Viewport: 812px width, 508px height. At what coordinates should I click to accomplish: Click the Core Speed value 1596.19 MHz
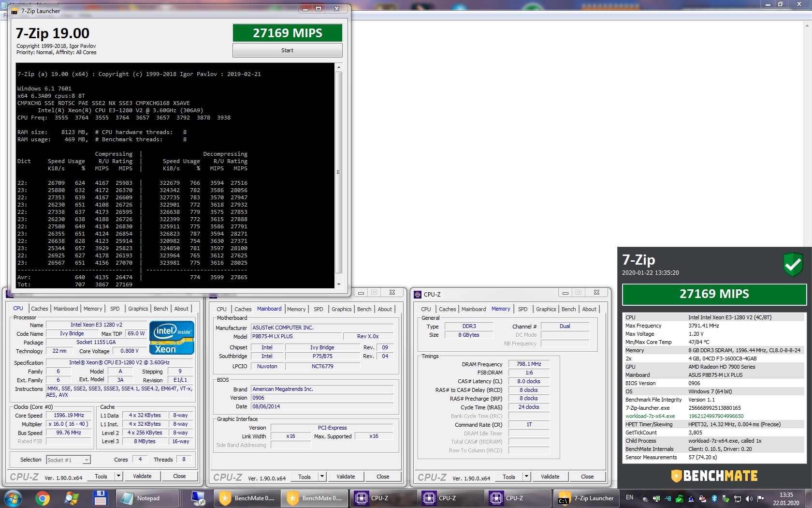point(69,416)
